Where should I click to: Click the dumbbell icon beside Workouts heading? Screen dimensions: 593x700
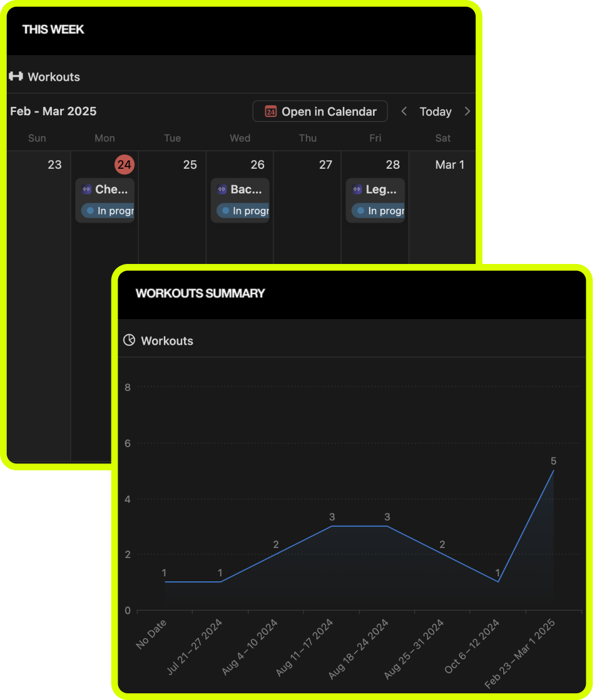pos(16,76)
